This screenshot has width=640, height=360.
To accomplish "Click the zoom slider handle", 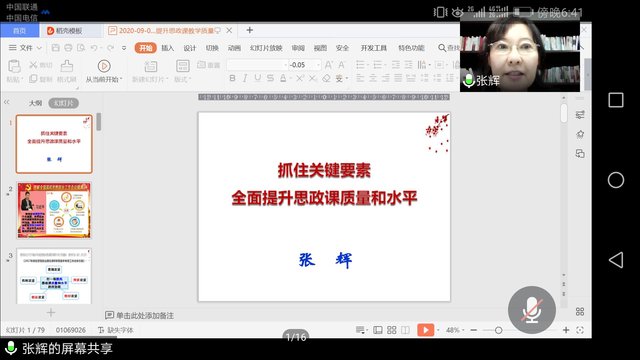I will [x=498, y=330].
